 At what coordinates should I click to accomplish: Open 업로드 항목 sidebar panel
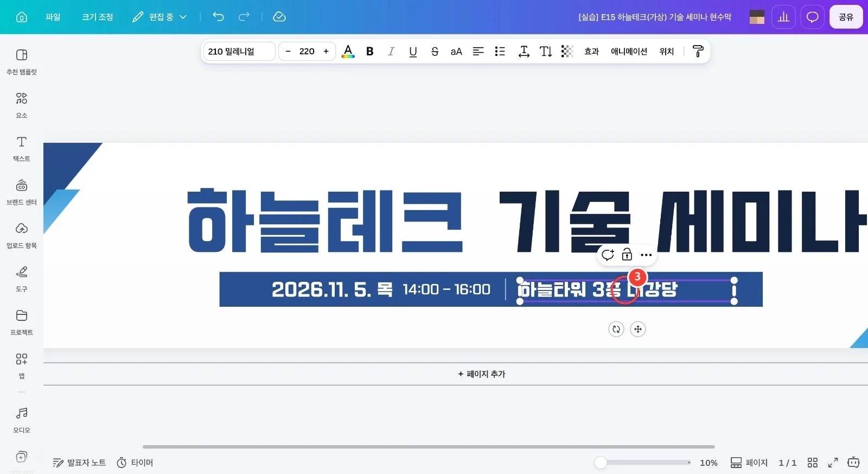(x=22, y=235)
